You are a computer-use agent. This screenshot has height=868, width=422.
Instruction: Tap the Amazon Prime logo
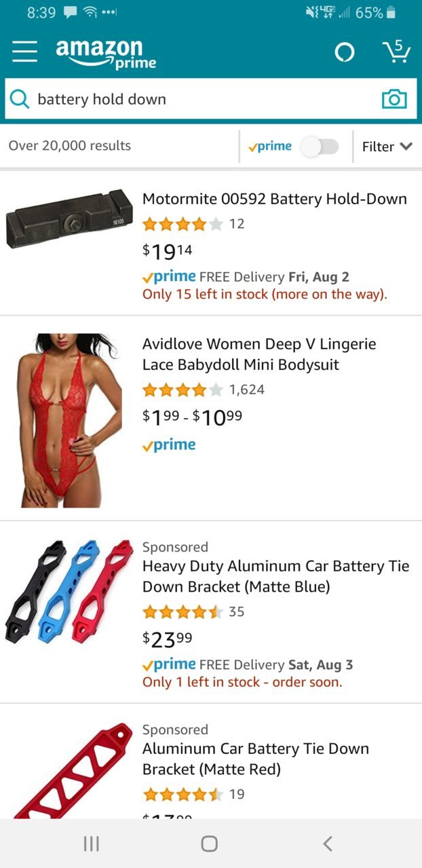click(106, 54)
